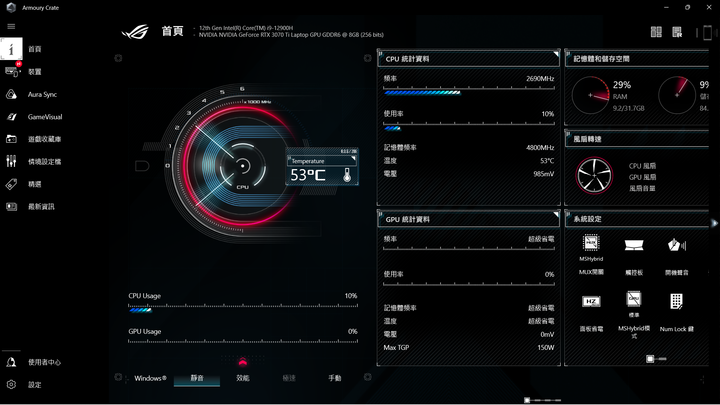
Task: Click the GPU Usage label
Action: click(x=145, y=331)
